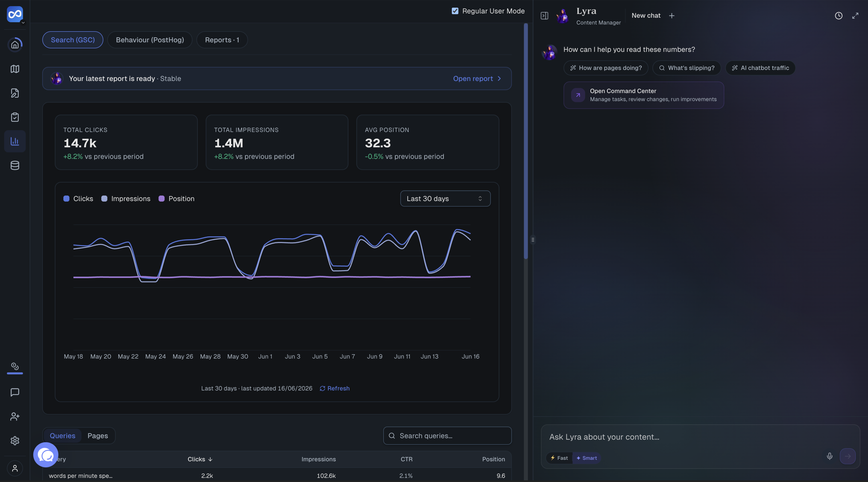Open the user profile icon at sidebar bottom
Screen dimensions: 868x482
15,468
